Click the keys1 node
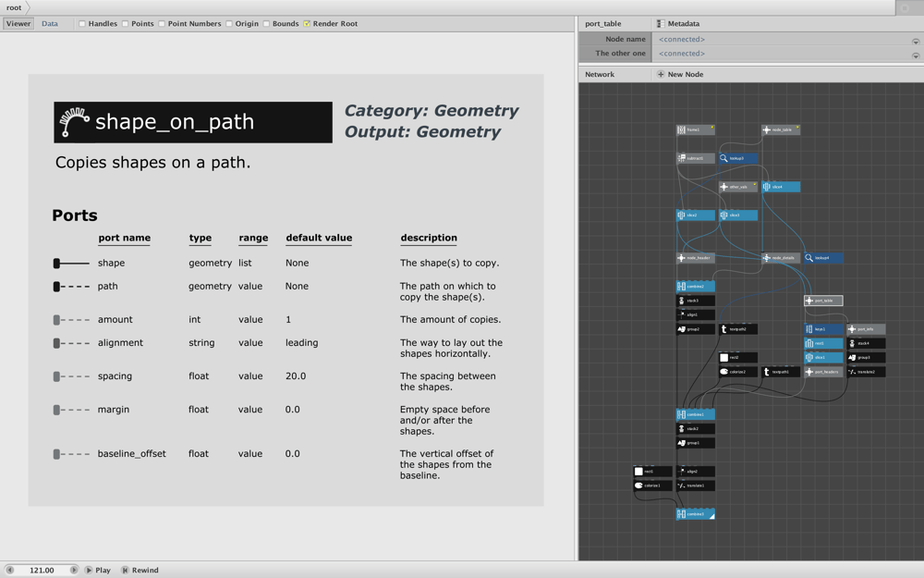The width and height of the screenshot is (924, 578). (823, 329)
